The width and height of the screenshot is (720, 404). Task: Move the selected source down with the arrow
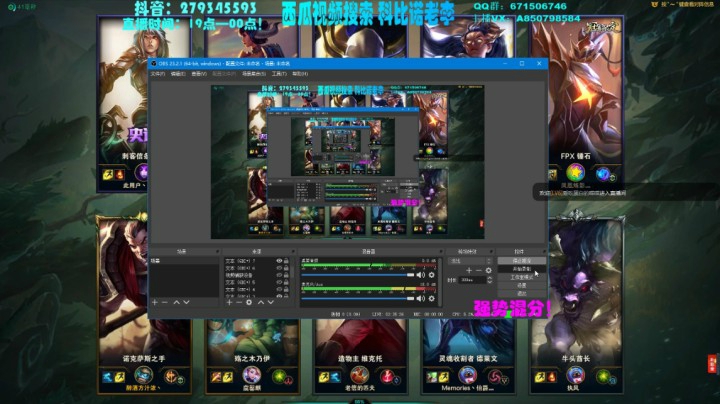coord(270,303)
